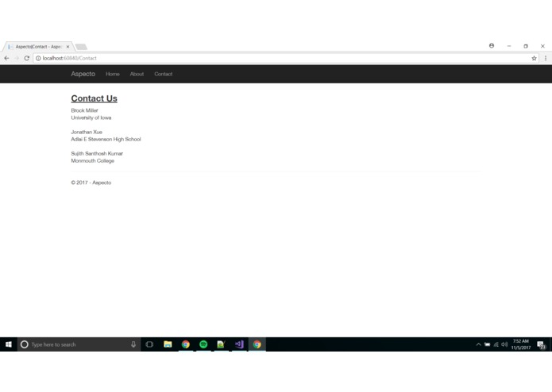Click the Chrome profile avatar icon
The width and height of the screenshot is (552, 392).
pyautogui.click(x=492, y=46)
